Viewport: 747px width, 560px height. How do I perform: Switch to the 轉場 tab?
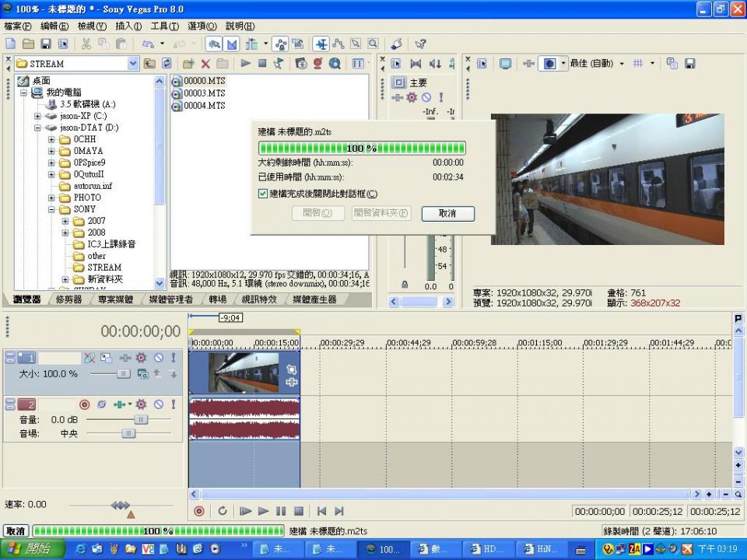[217, 299]
